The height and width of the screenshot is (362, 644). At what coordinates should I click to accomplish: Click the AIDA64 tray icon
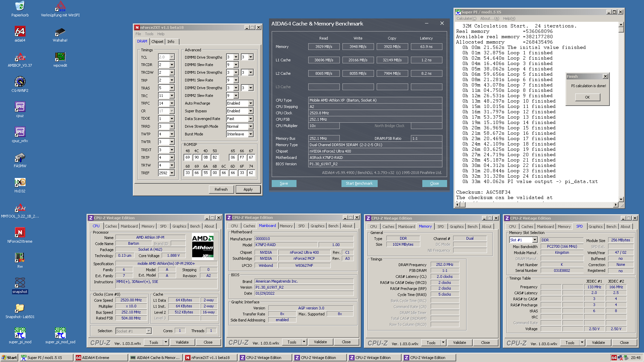(x=614, y=358)
